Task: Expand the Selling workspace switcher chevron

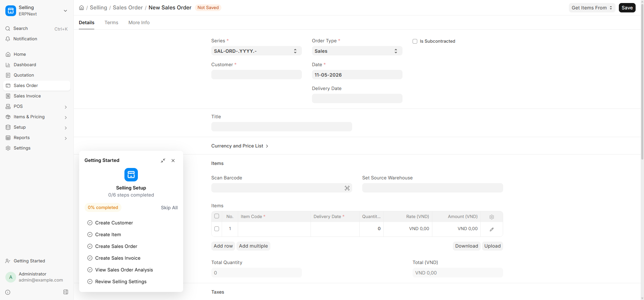Action: pyautogui.click(x=65, y=11)
